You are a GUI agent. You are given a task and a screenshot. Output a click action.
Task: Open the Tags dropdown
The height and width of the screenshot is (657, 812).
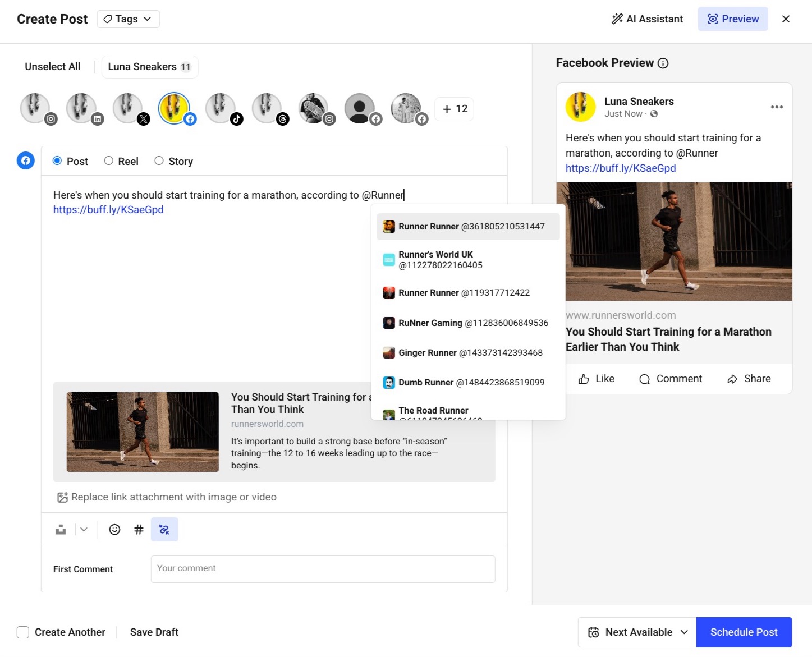[128, 19]
